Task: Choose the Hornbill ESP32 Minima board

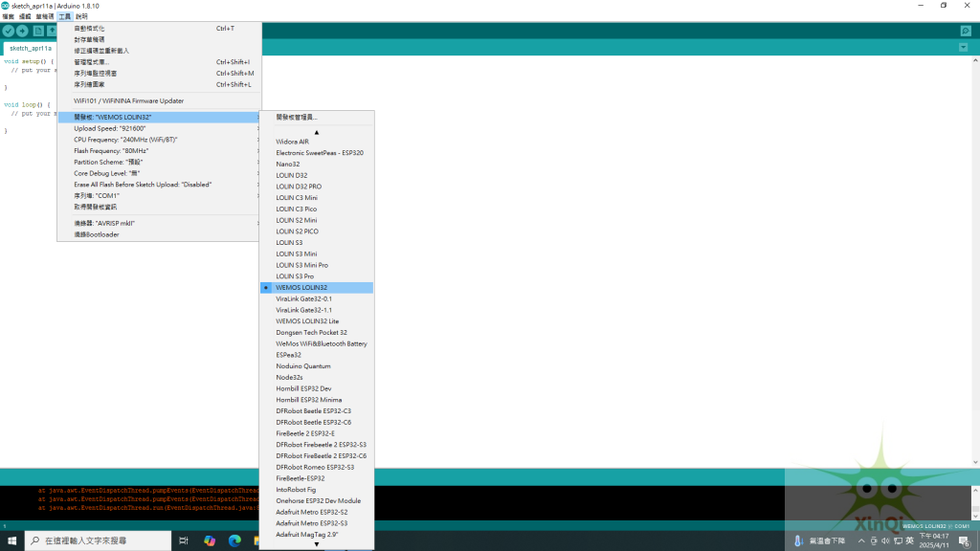Action: [x=317, y=400]
